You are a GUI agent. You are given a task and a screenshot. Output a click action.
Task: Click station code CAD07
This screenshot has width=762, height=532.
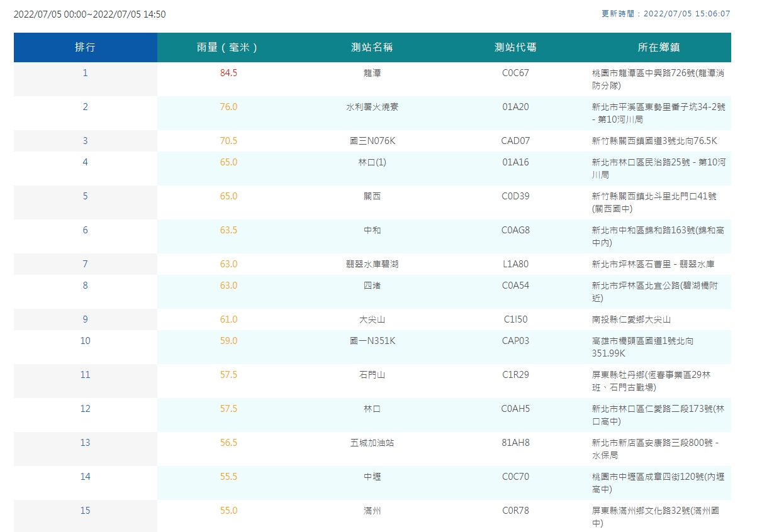click(x=515, y=141)
